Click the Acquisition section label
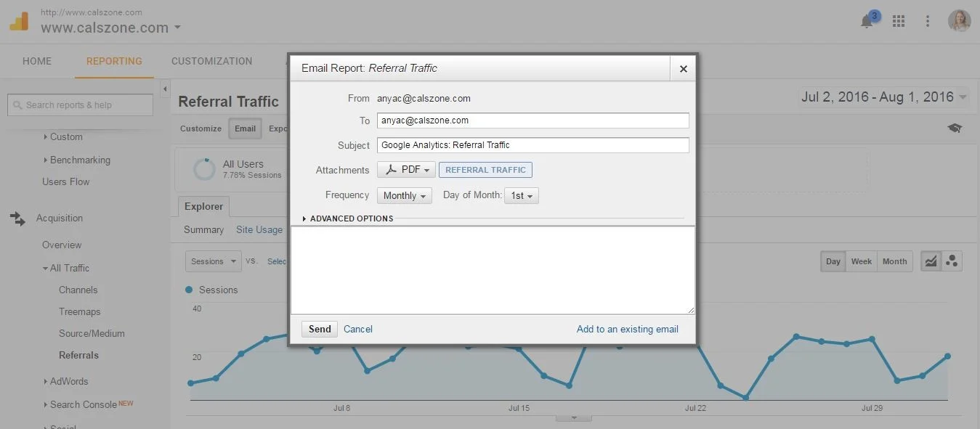 tap(60, 218)
